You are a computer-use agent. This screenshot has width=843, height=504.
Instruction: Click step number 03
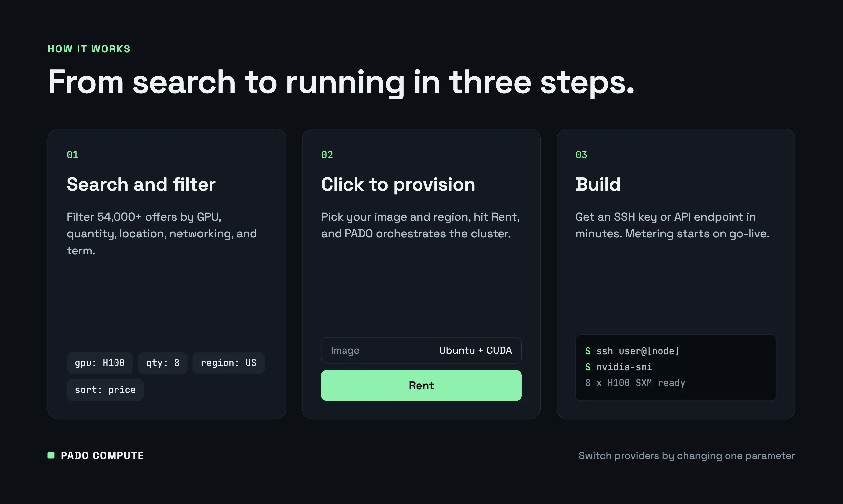[x=581, y=155]
